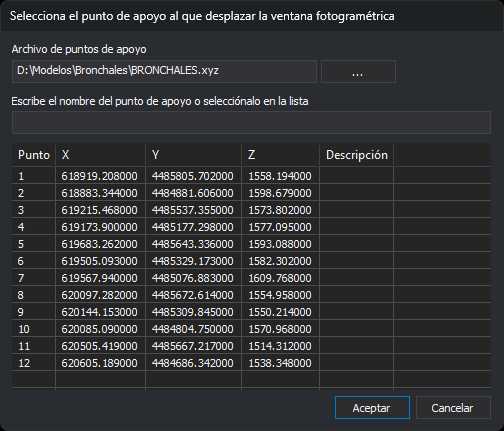Focus the support point name input field
Image resolution: width=504 pixels, height=431 pixels.
pyautogui.click(x=251, y=122)
